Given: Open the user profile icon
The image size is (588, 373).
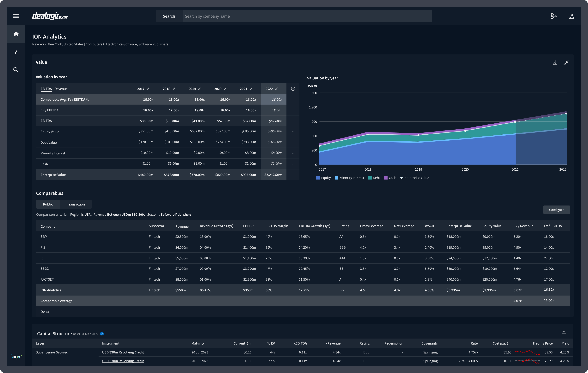Looking at the screenshot, I should [x=572, y=16].
